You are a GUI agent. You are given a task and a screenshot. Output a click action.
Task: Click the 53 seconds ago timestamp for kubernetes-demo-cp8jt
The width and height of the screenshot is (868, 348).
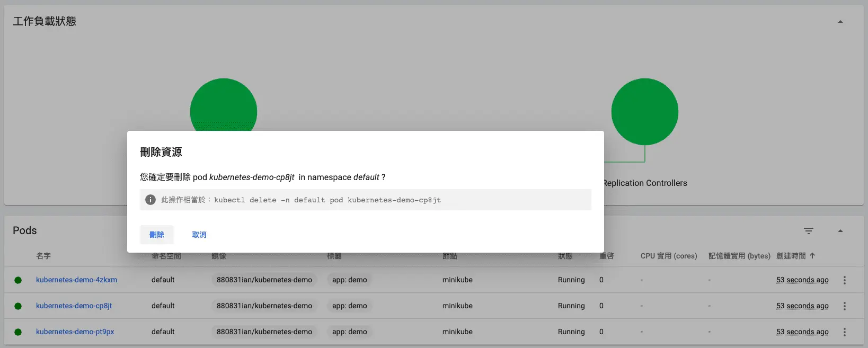coord(802,306)
